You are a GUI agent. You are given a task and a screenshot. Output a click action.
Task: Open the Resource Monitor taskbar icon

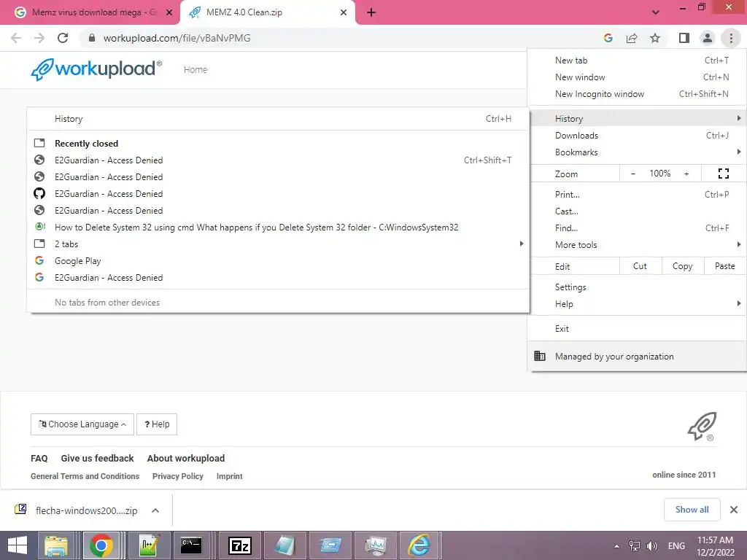pos(376,545)
